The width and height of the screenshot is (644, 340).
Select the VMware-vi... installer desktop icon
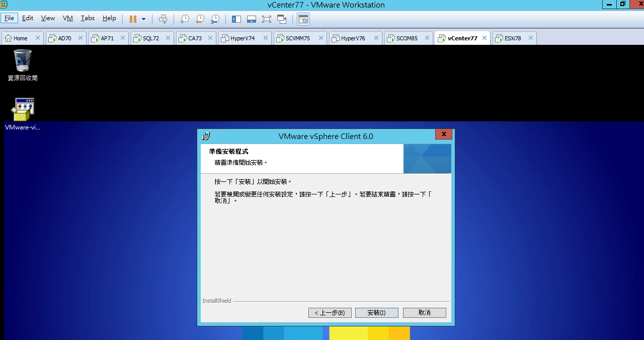coord(23,114)
